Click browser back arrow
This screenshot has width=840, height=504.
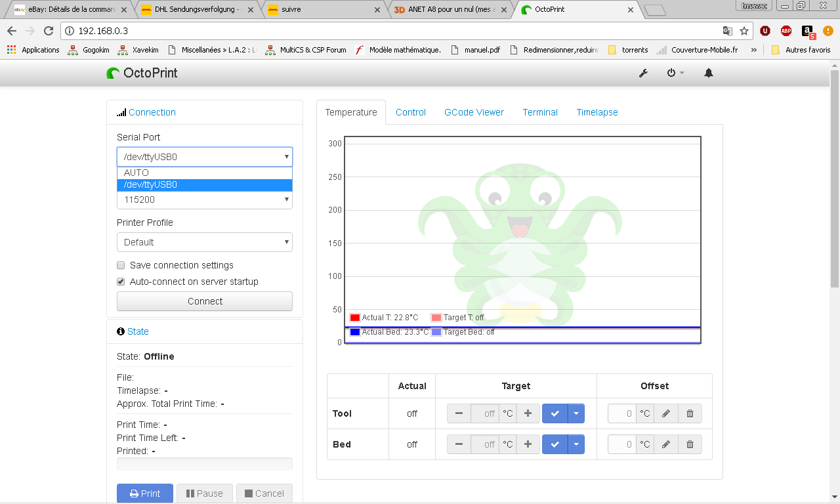coord(12,31)
